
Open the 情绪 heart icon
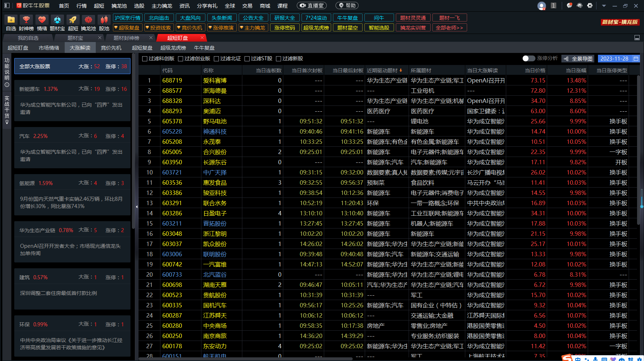point(42,20)
